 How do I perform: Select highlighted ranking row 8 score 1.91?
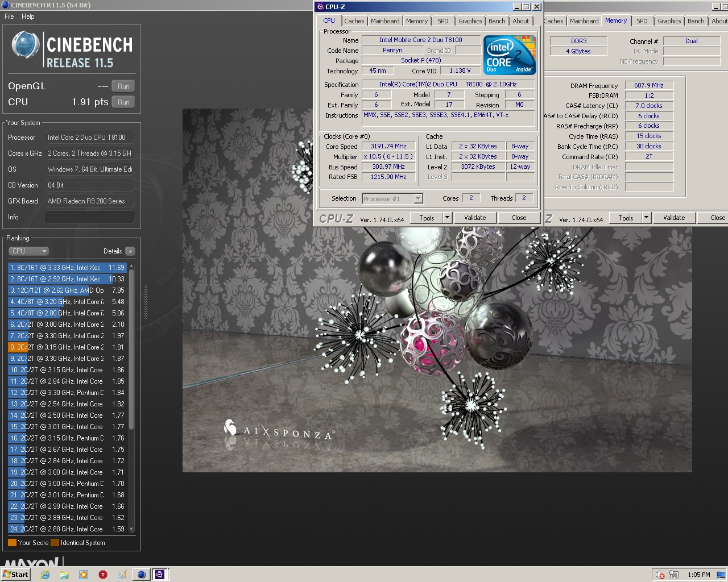[x=67, y=347]
